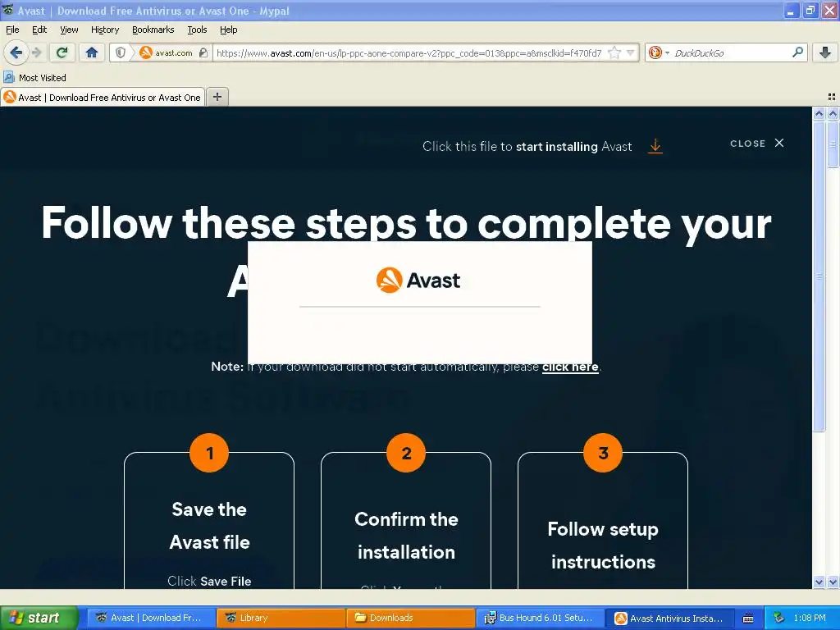Open the Edit menu

[x=39, y=30]
